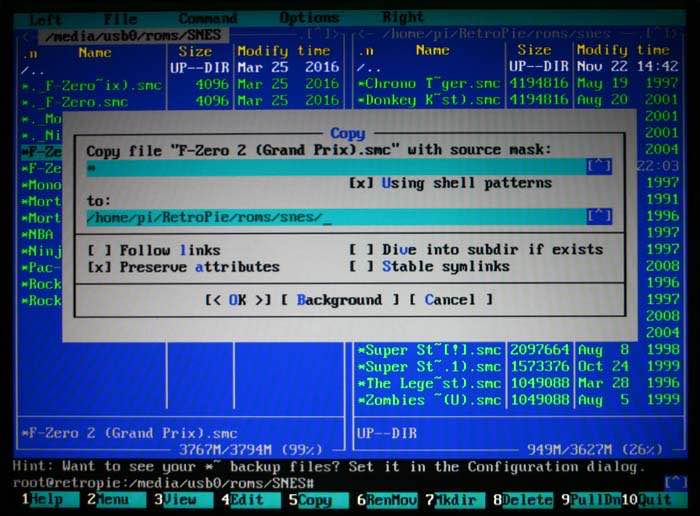700x516 pixels.
Task: Click right panel path /home/pi/RetroPie/roms/snes
Action: [x=496, y=33]
